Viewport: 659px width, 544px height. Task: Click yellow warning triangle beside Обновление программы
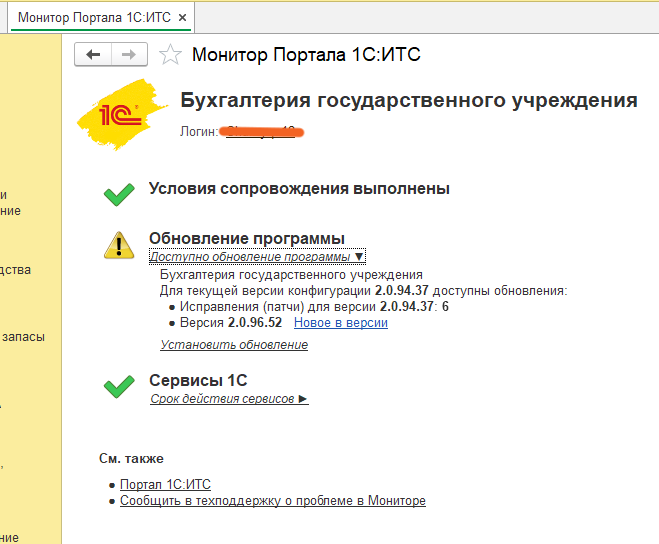click(119, 246)
